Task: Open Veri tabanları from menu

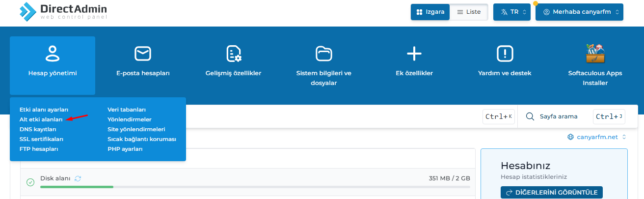Action: (127, 110)
